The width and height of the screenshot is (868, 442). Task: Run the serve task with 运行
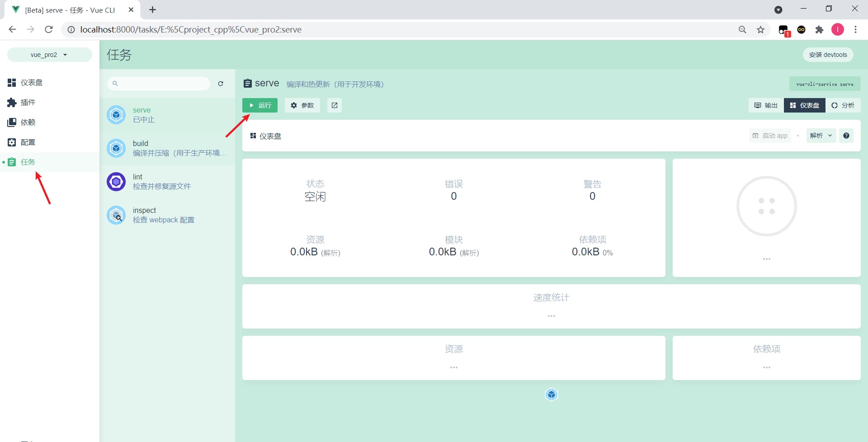click(x=260, y=105)
